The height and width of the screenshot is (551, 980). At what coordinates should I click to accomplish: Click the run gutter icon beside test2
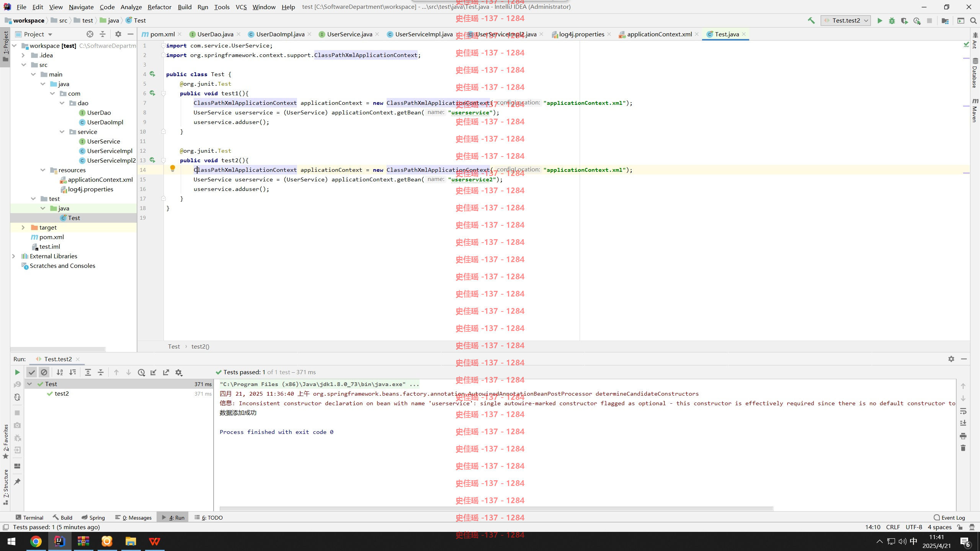152,160
